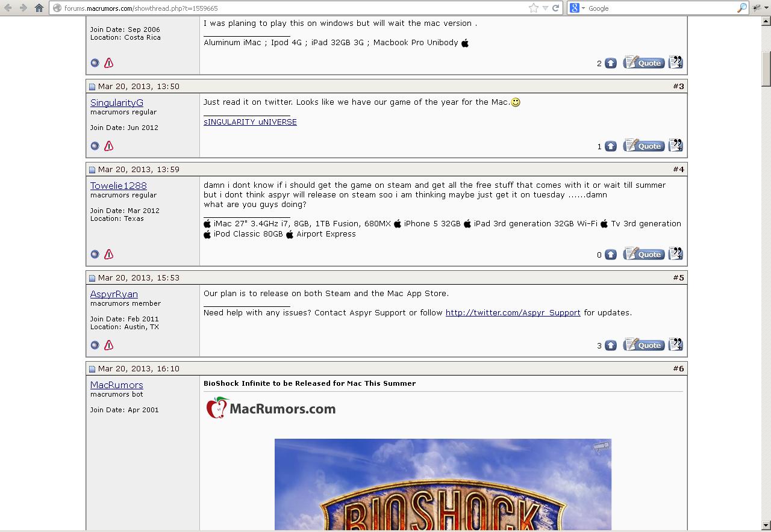This screenshot has height=532, width=771.
Task: Click post icon beside Mar 20, 2013, 13:50
Action: [92, 87]
